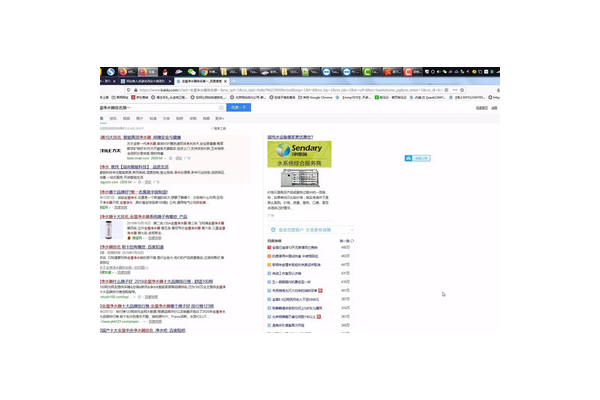Viewport: 600px width, 400px height.
Task: Switch to 知道 search tab
Action: (x=153, y=119)
